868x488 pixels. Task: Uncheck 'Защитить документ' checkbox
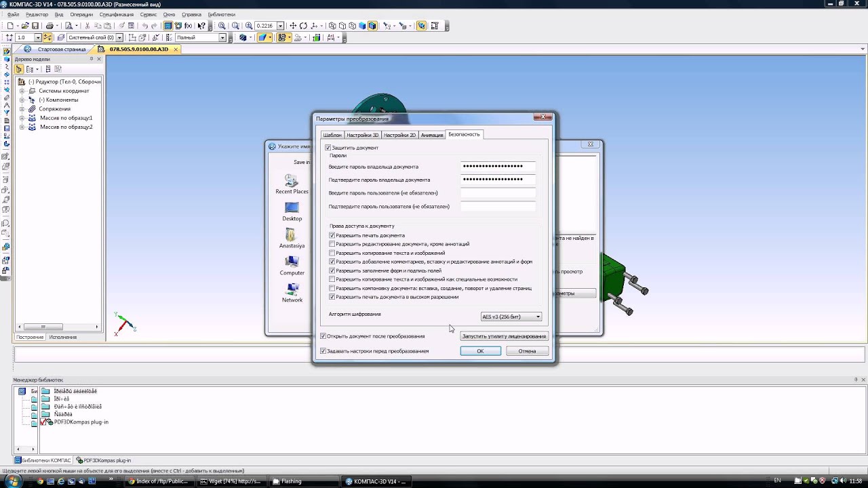[328, 148]
